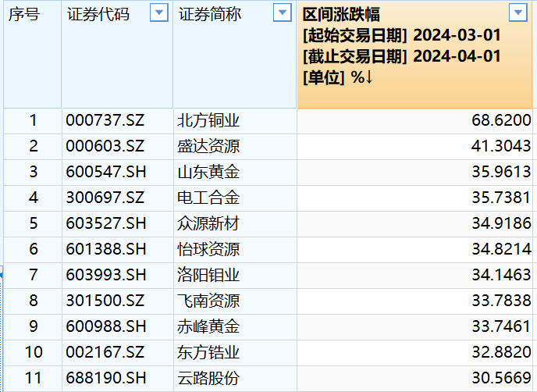Image resolution: width=537 pixels, height=392 pixels.
Task: Select the change value 68.6200
Action: (501, 120)
